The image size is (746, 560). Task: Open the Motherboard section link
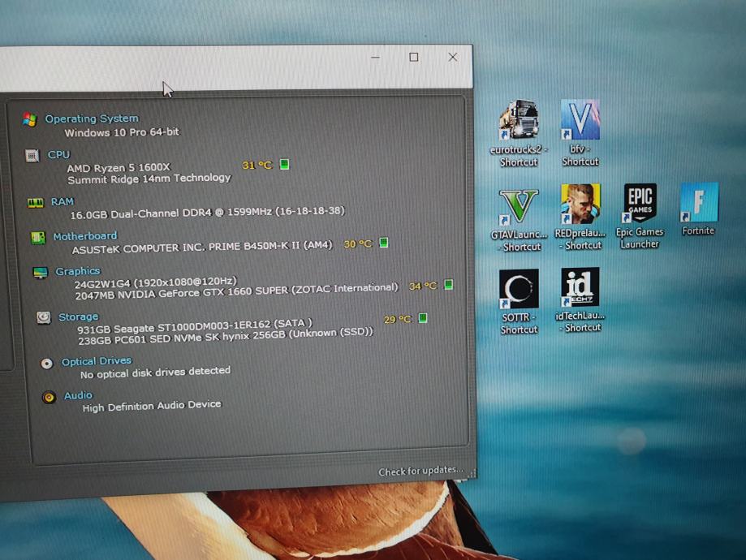click(x=85, y=236)
